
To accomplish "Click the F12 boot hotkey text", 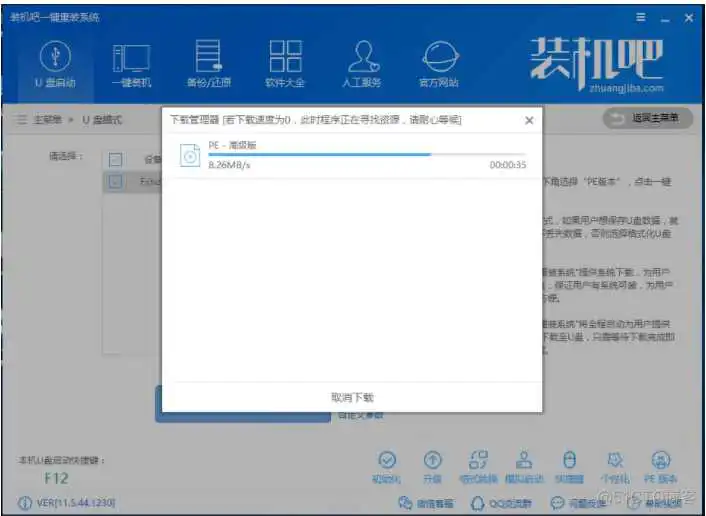I will (x=56, y=478).
